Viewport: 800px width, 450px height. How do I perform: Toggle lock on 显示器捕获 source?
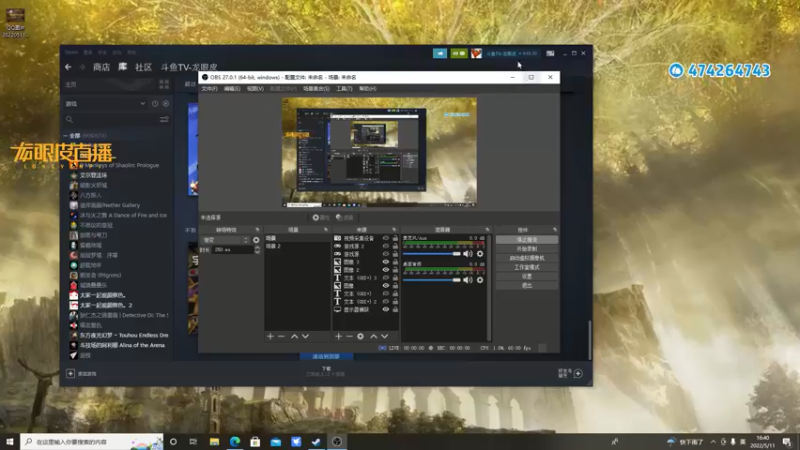pyautogui.click(x=395, y=309)
